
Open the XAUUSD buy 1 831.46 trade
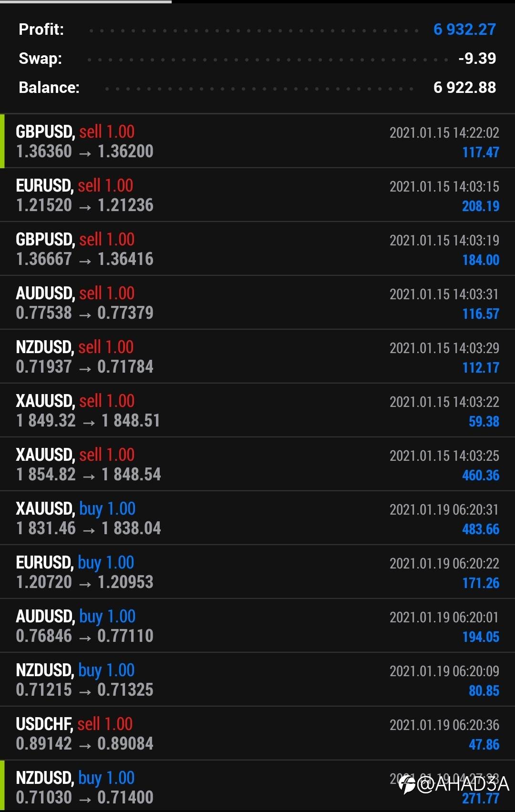[257, 518]
